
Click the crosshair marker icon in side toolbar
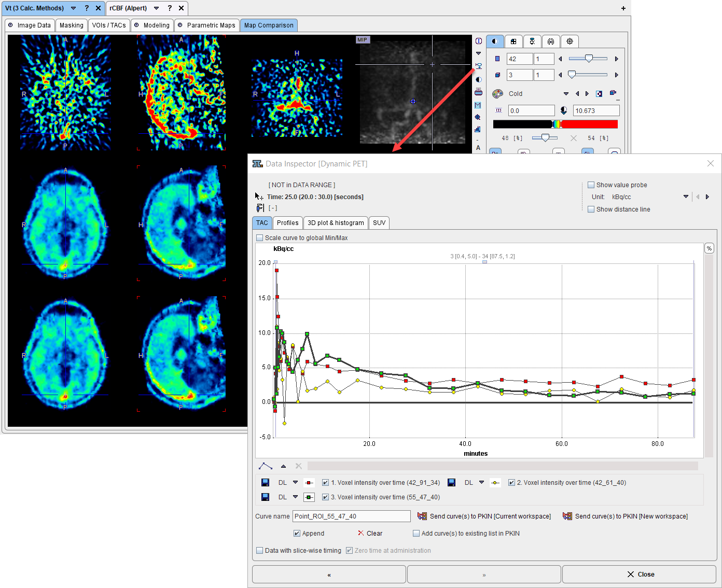click(478, 117)
